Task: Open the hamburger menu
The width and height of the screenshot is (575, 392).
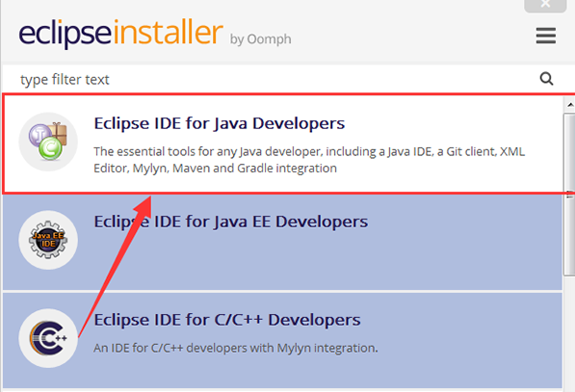Action: 546,36
